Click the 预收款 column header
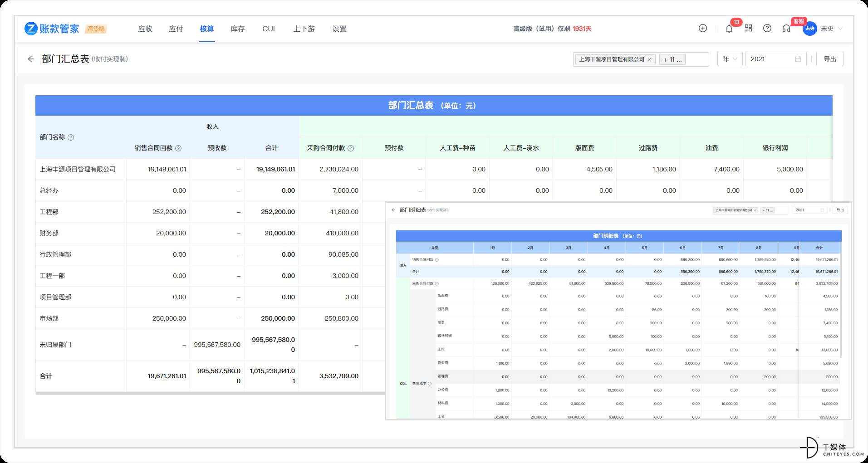868x463 pixels. coord(217,148)
